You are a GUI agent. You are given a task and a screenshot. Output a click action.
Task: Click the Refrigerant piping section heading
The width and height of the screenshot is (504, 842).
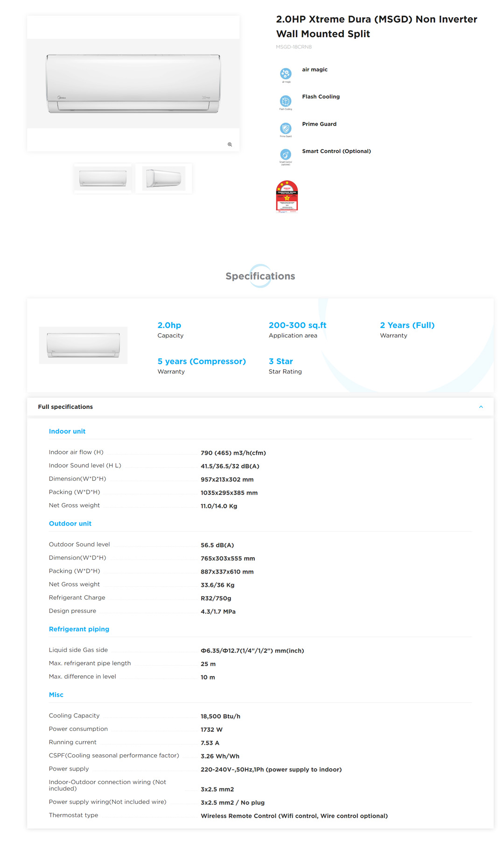79,629
